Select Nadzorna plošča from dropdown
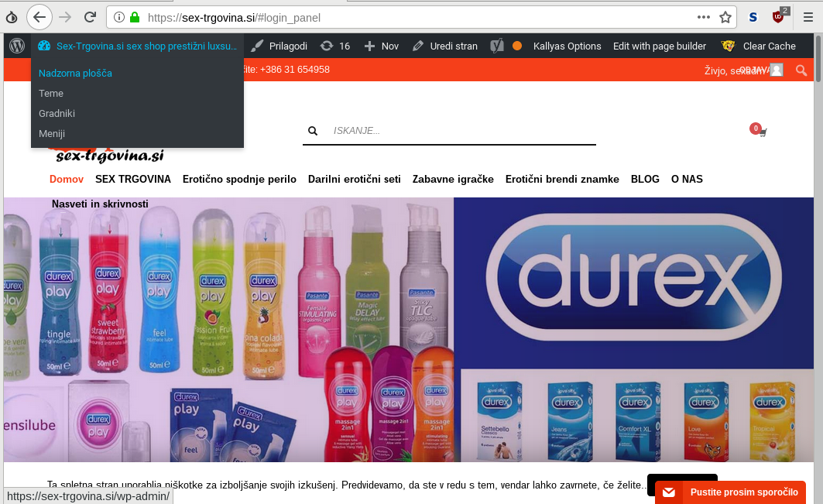Screen dimensions: 823x504 pyautogui.click(x=76, y=73)
